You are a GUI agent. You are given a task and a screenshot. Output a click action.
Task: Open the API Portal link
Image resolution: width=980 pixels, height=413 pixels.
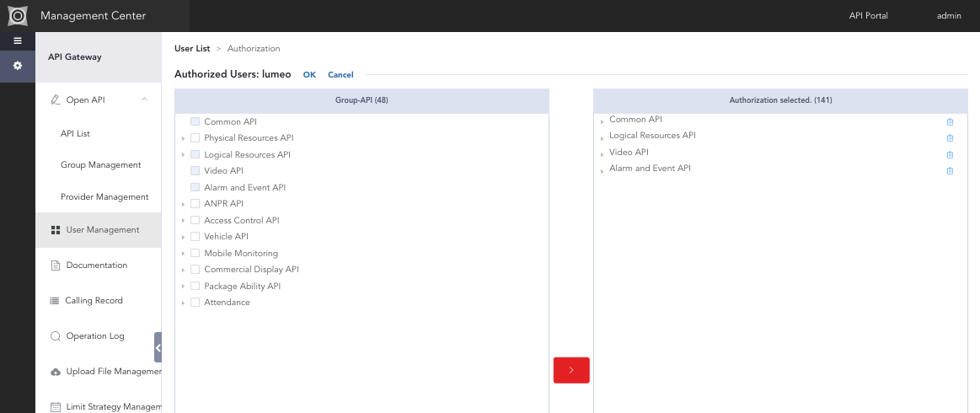[868, 16]
